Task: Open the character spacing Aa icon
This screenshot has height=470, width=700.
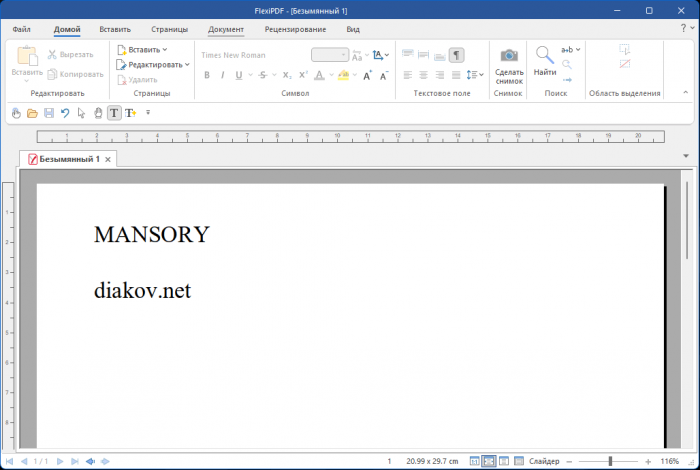Action: pos(357,55)
